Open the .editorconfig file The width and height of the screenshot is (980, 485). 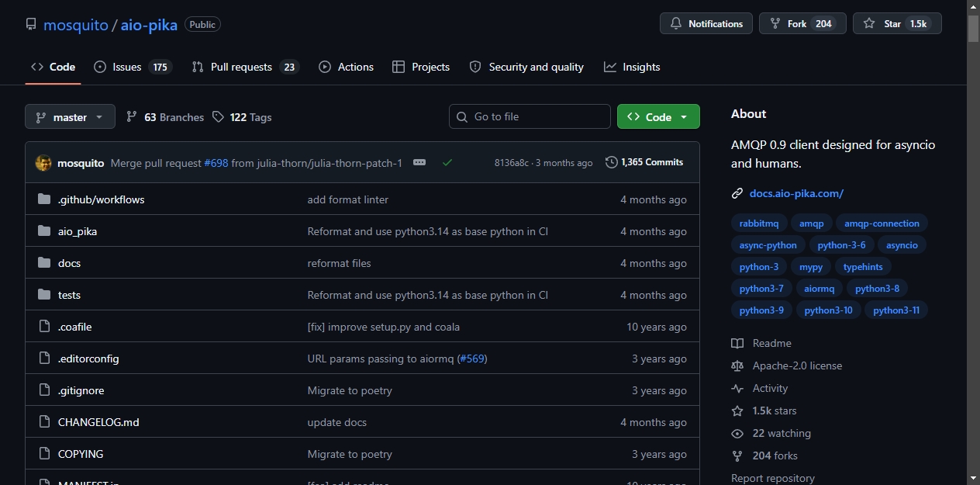tap(88, 359)
